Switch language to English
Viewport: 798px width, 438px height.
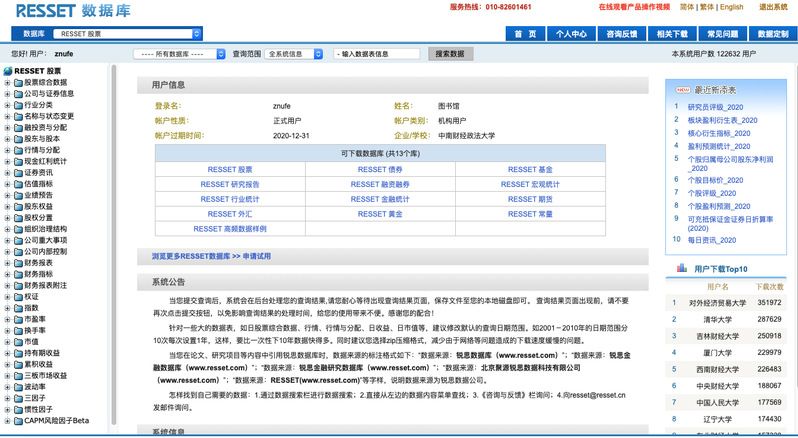pyautogui.click(x=731, y=7)
